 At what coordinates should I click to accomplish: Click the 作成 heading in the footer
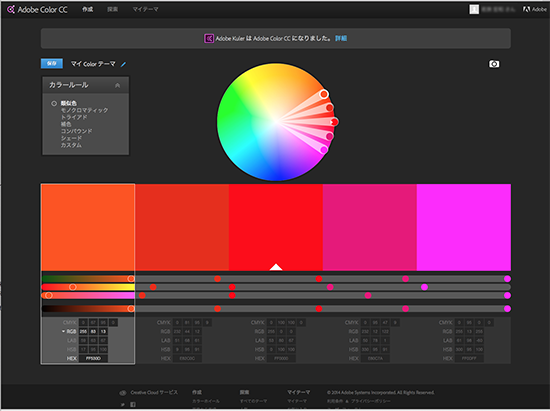tap(197, 392)
